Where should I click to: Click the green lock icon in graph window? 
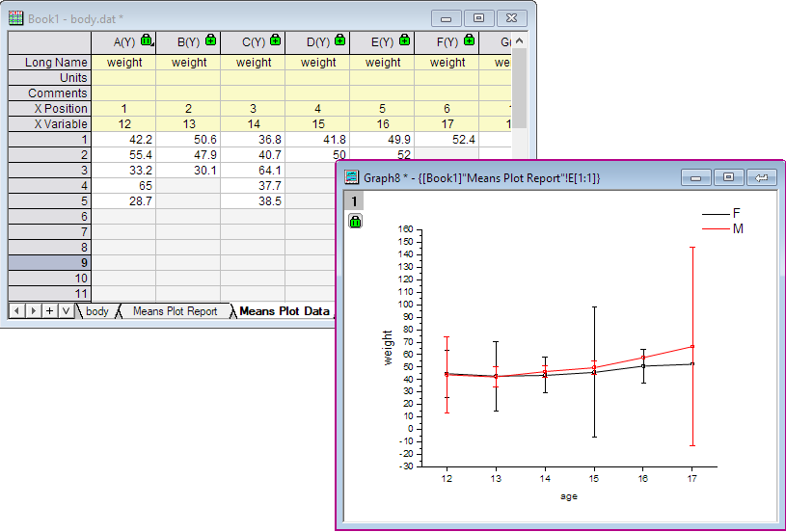pos(355,222)
